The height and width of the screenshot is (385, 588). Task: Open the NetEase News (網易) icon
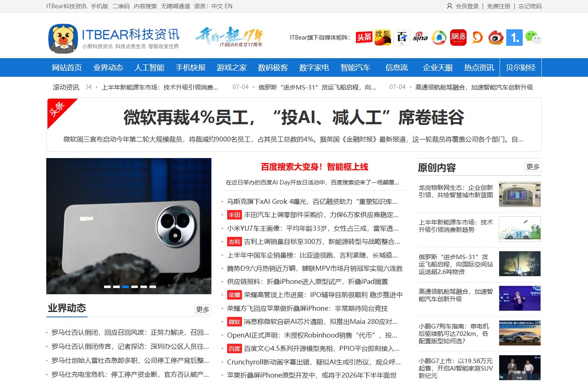tap(458, 38)
